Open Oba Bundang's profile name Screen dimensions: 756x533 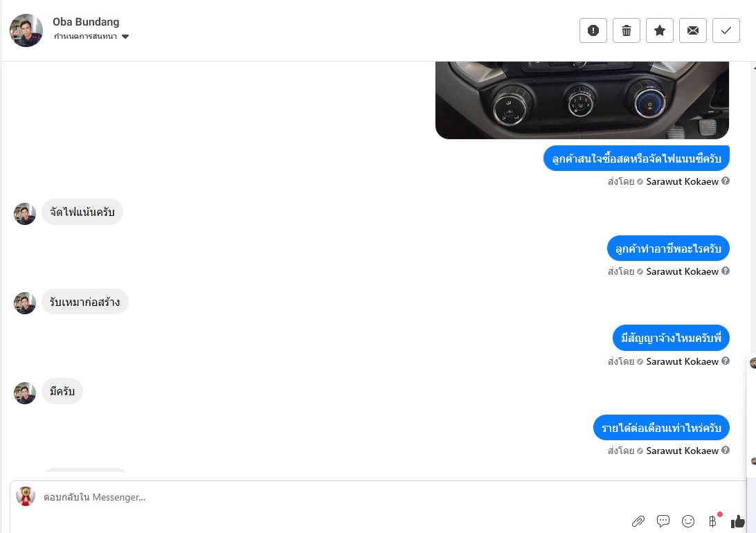[86, 21]
